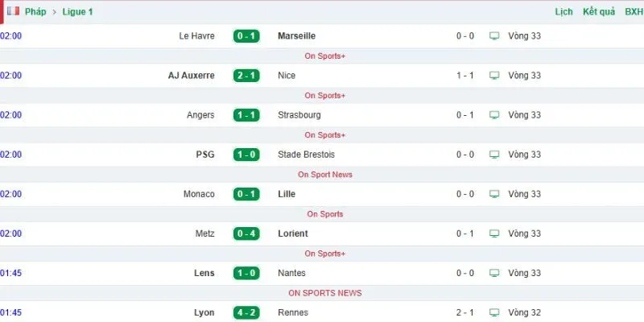Click the TV icon for Le Havre match
Image resolution: width=644 pixels, height=322 pixels.
click(x=494, y=36)
